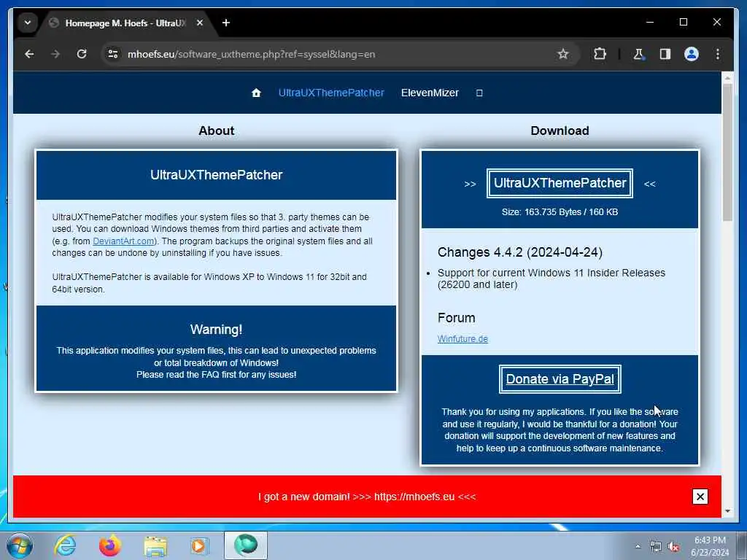Click the page vertical scrollbar thumb

click(727, 152)
